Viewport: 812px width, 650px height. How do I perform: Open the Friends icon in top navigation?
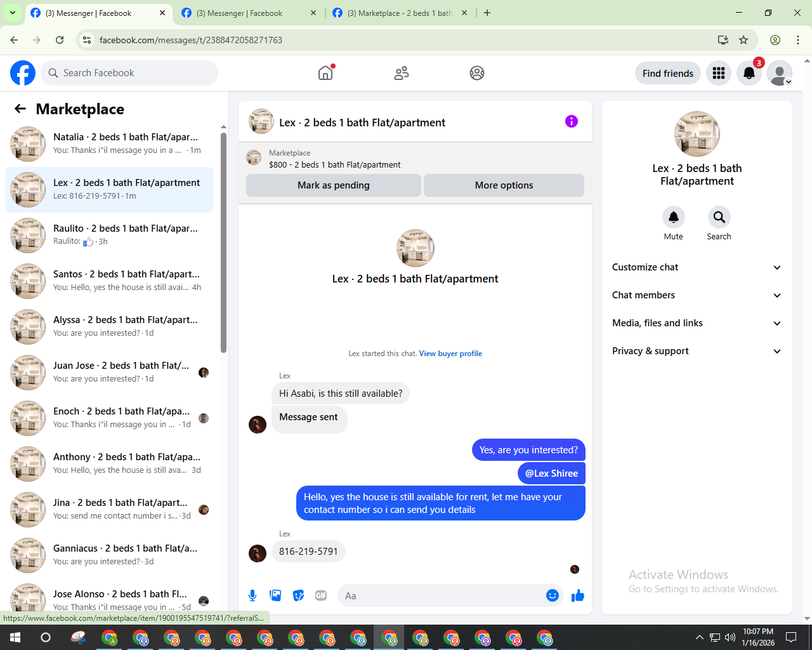click(402, 73)
